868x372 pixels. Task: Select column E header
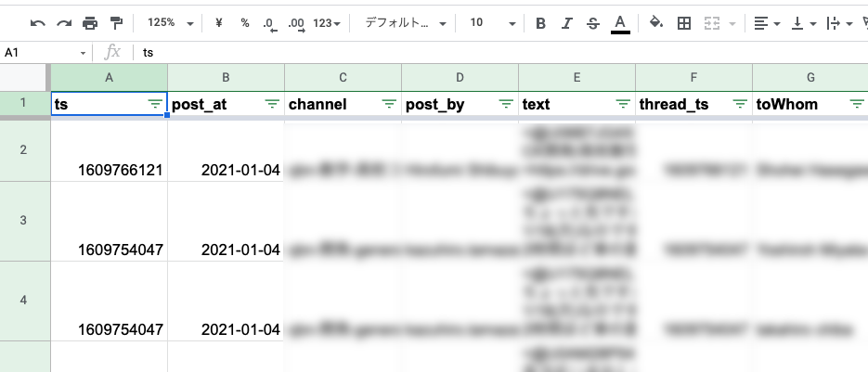click(x=577, y=78)
